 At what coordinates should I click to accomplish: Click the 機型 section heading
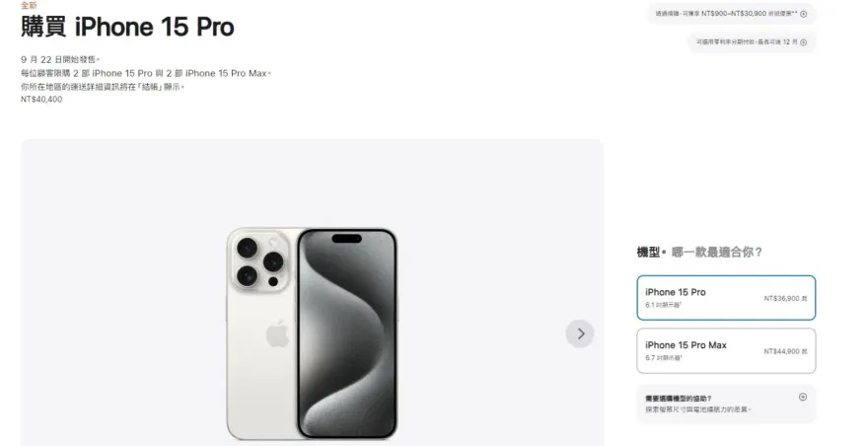coord(649,252)
